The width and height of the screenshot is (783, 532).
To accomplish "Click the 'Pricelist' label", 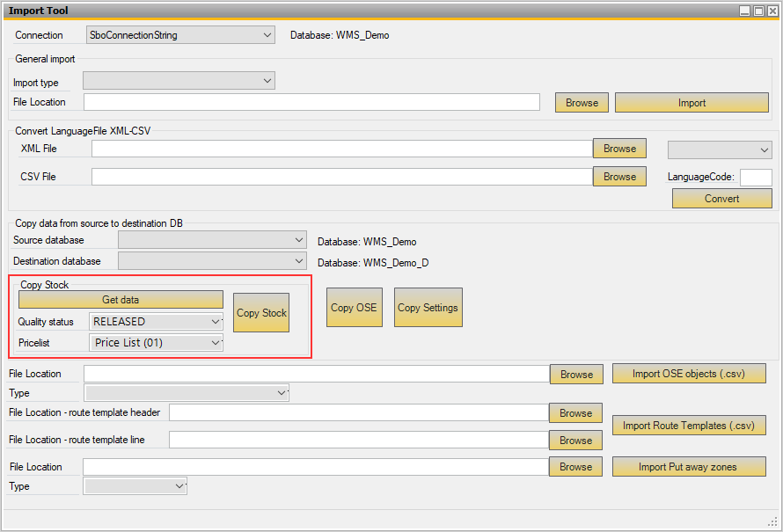I will click(x=34, y=343).
